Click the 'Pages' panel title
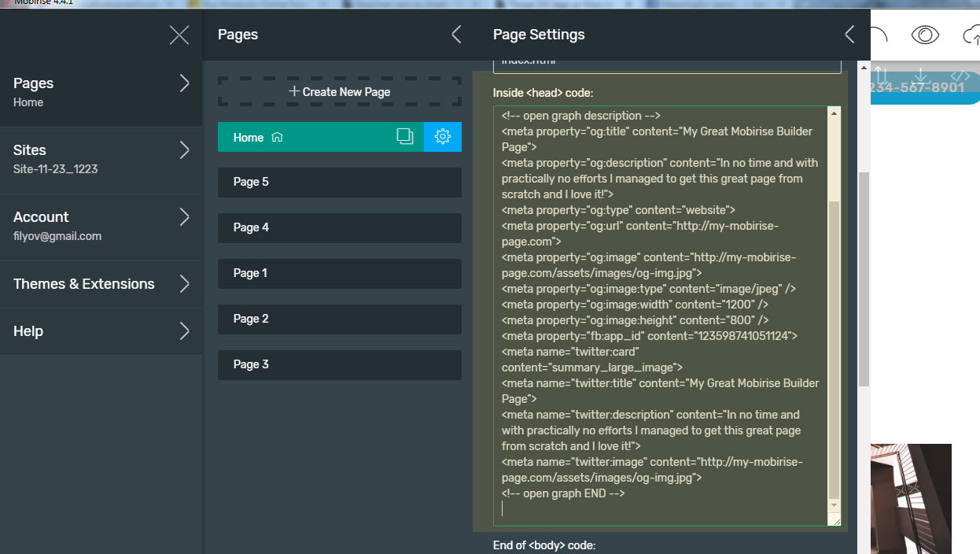 (x=238, y=35)
